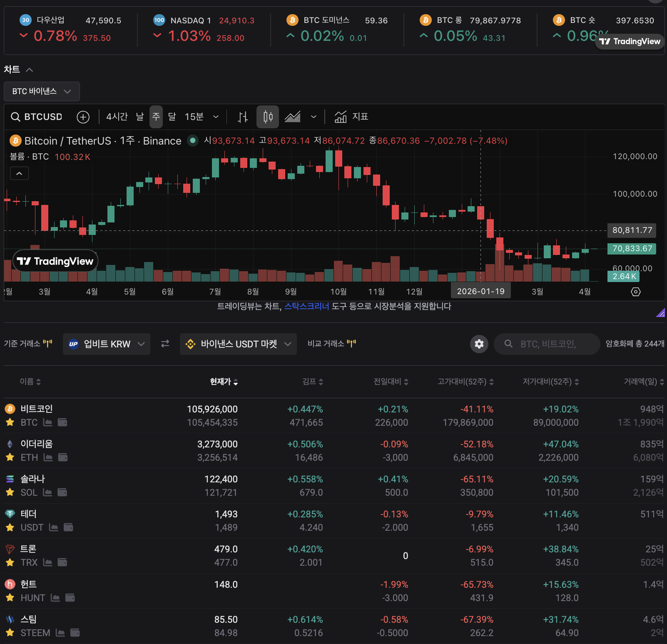
Task: Open the NASDAQ 100 ticker item
Action: point(204,29)
